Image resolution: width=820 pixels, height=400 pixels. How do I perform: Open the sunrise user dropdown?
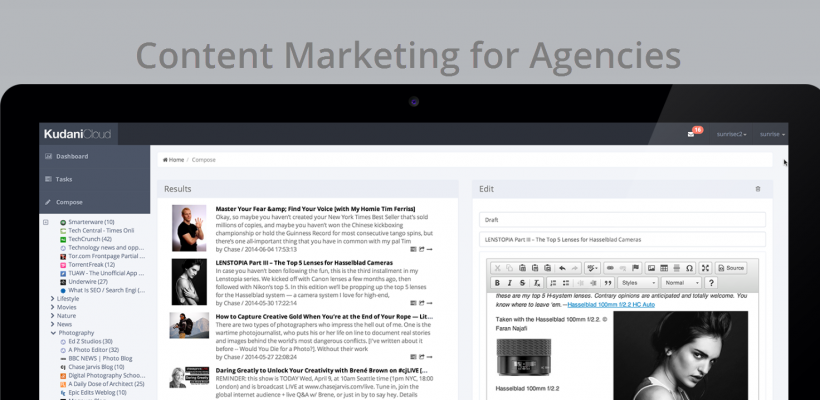click(x=772, y=134)
